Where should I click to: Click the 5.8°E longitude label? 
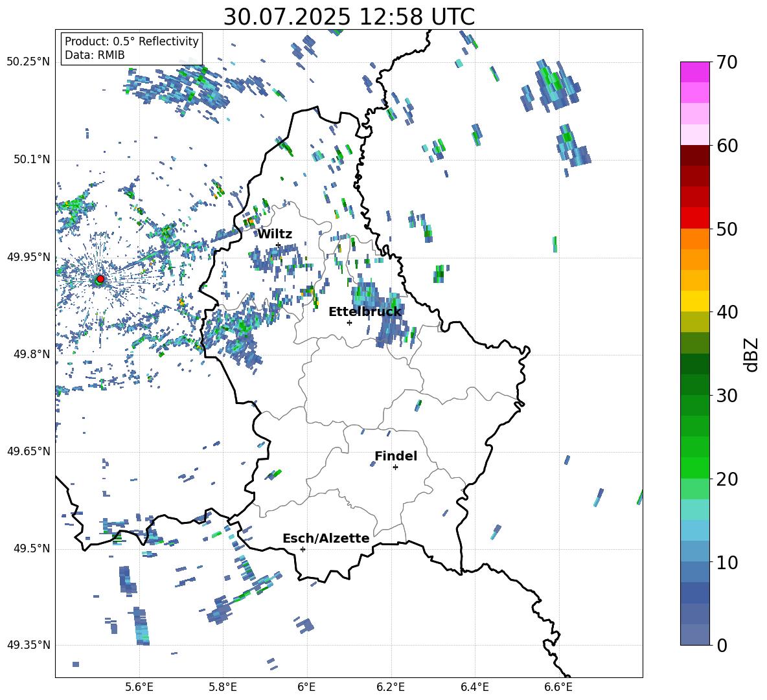coord(223,687)
